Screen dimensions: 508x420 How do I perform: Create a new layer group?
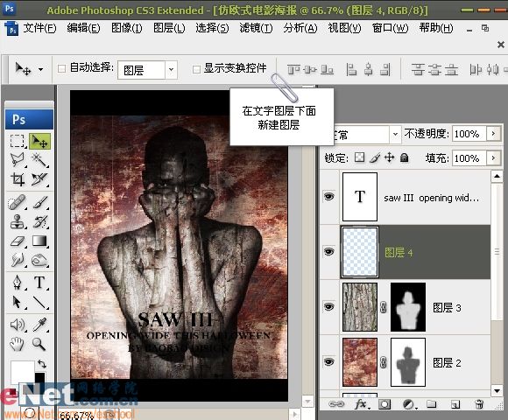point(431,404)
